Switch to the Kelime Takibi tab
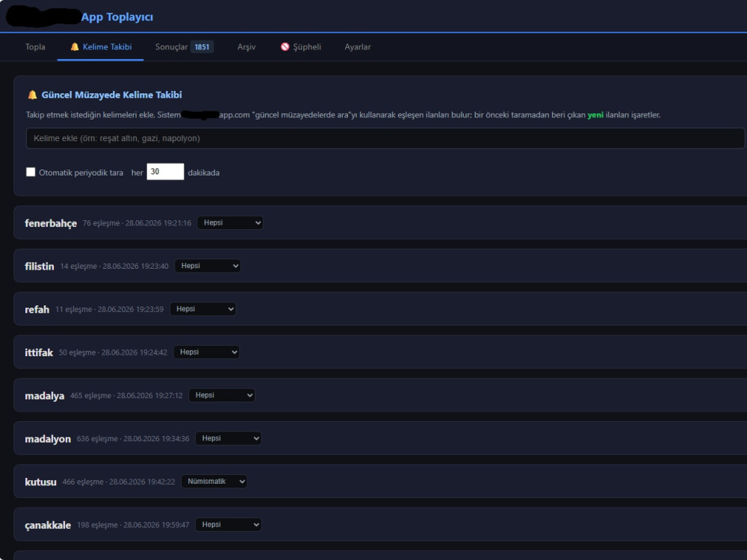The width and height of the screenshot is (747, 560). pos(101,46)
